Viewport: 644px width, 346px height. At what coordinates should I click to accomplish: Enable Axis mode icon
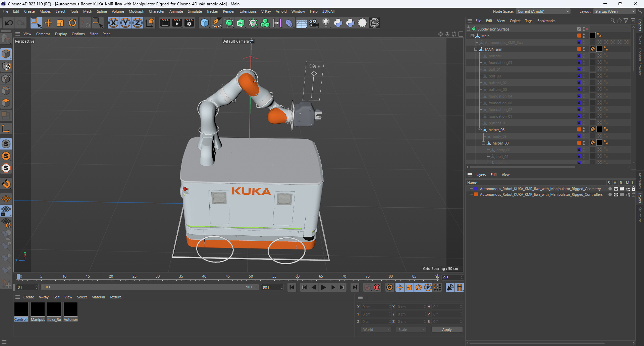pos(6,128)
